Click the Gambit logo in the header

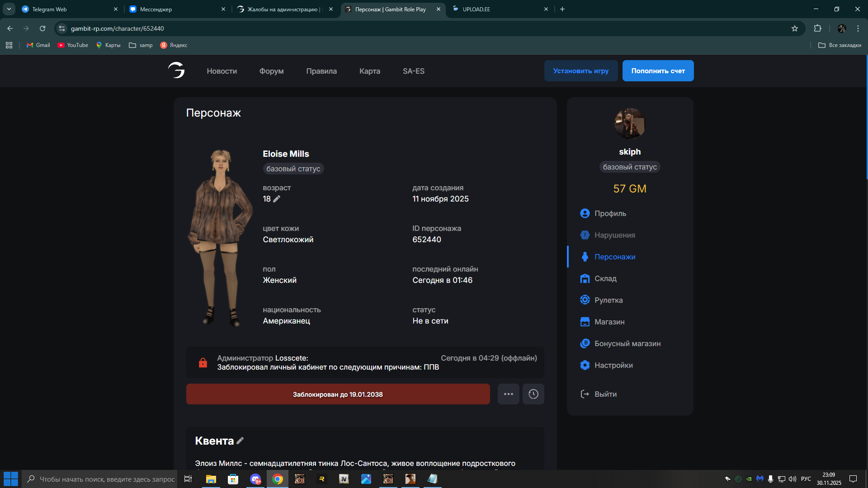[x=176, y=70]
